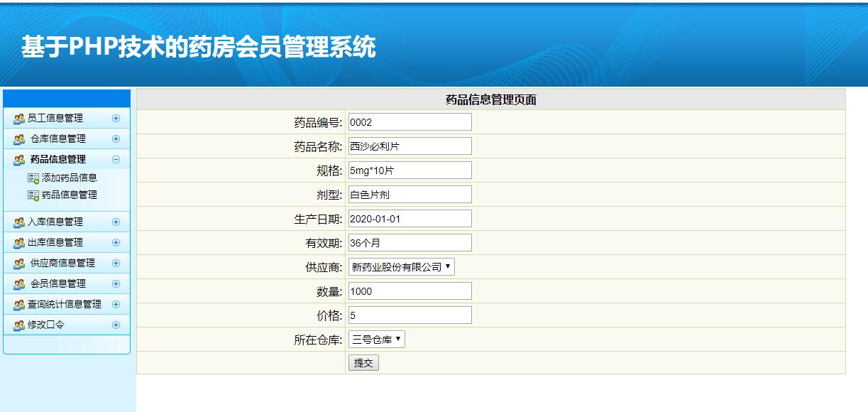Open the 所在仓库 dropdown showing 三号仓库
The height and width of the screenshot is (412, 868).
[377, 340]
